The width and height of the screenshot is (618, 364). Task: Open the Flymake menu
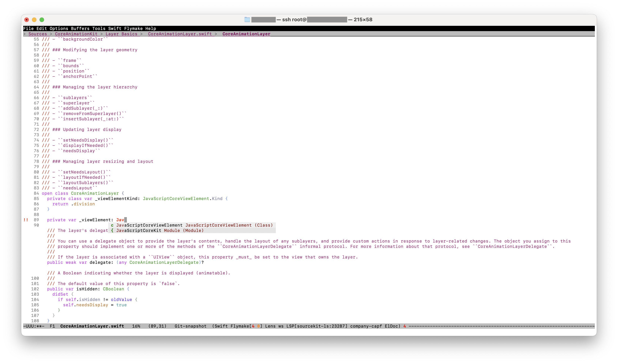[133, 28]
